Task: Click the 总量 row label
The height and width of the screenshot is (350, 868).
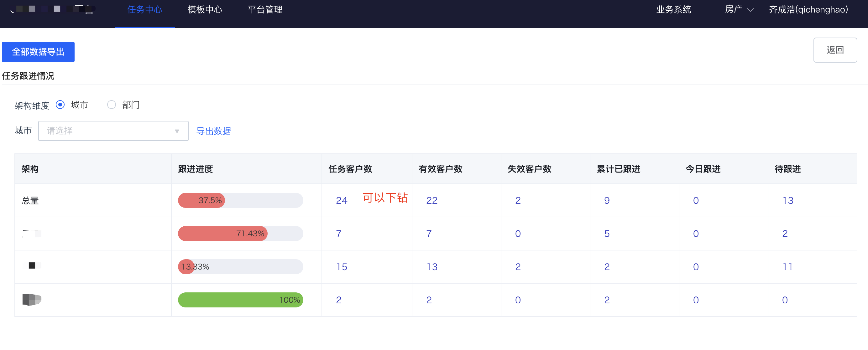Action: [30, 201]
